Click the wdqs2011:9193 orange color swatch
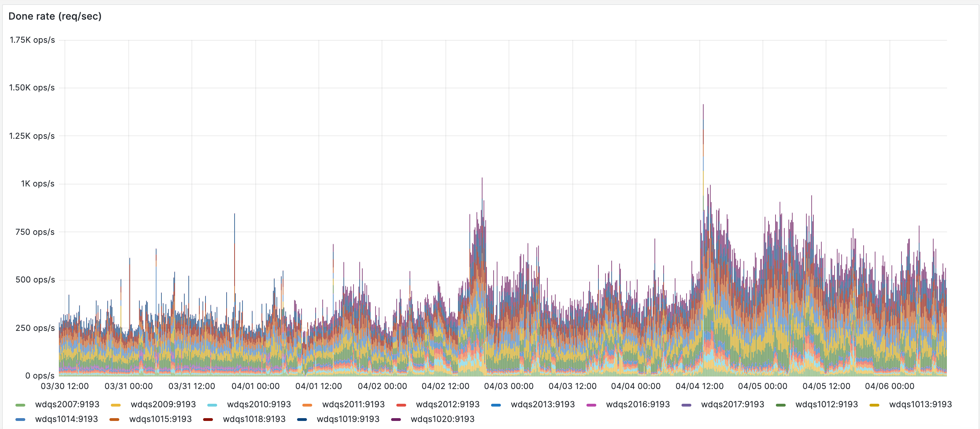Viewport: 980px width, 429px height. (x=307, y=405)
